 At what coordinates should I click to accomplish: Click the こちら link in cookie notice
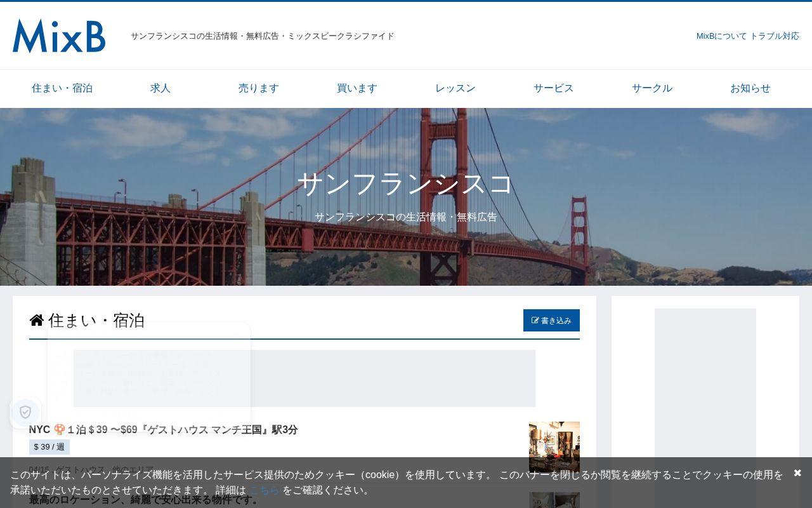tap(264, 490)
